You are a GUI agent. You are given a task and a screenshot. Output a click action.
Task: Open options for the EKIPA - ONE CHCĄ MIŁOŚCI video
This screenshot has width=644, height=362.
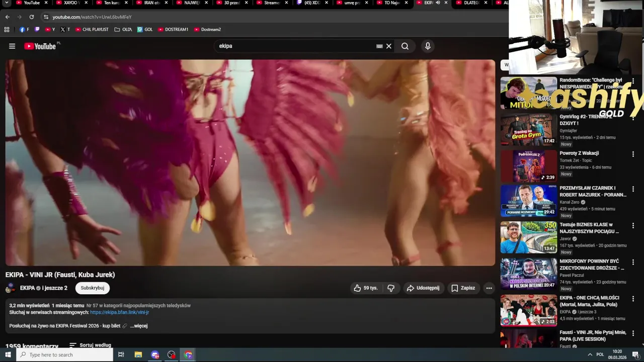[633, 299]
